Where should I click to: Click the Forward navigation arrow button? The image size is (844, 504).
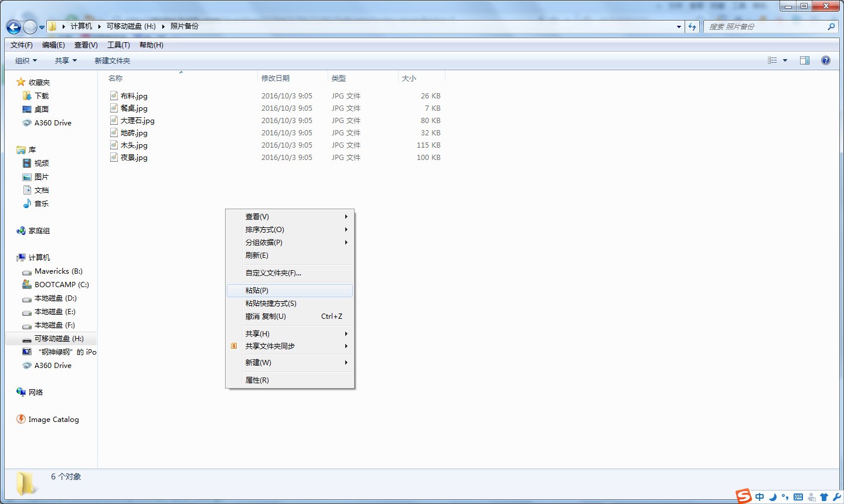pyautogui.click(x=30, y=27)
